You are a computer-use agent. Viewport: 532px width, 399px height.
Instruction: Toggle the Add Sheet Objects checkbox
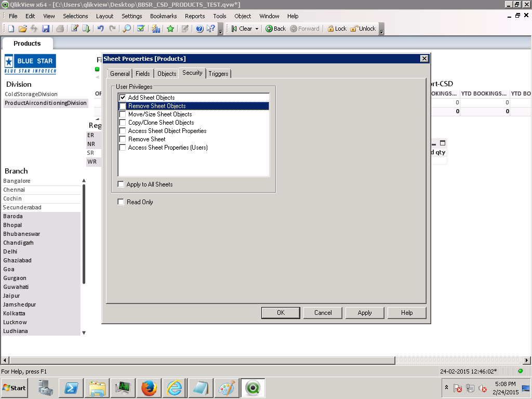tap(123, 98)
